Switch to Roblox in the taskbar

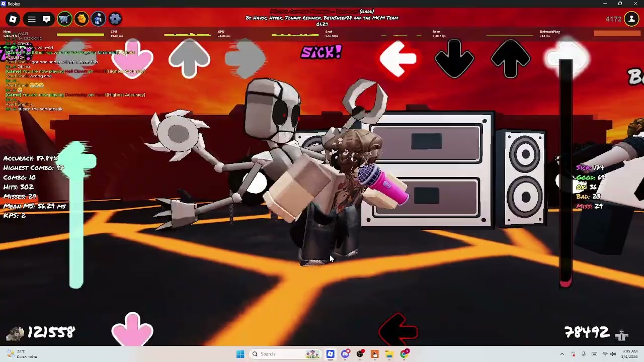pos(330,354)
